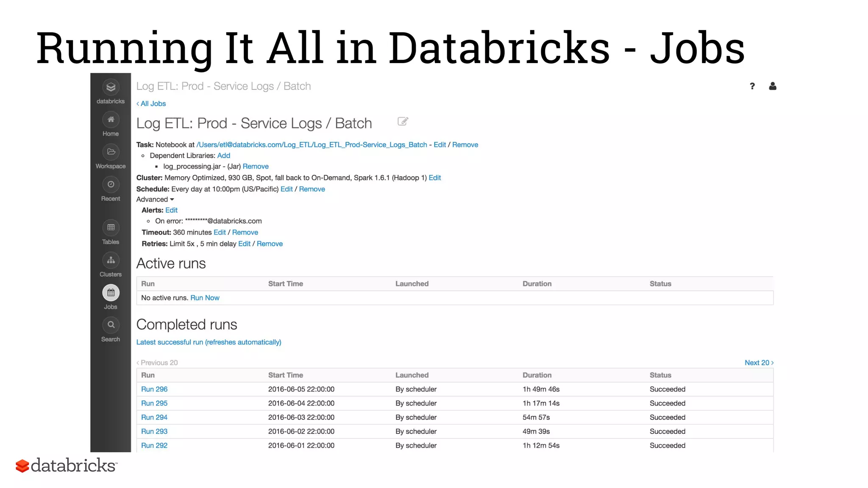Click the On error email address

point(223,221)
